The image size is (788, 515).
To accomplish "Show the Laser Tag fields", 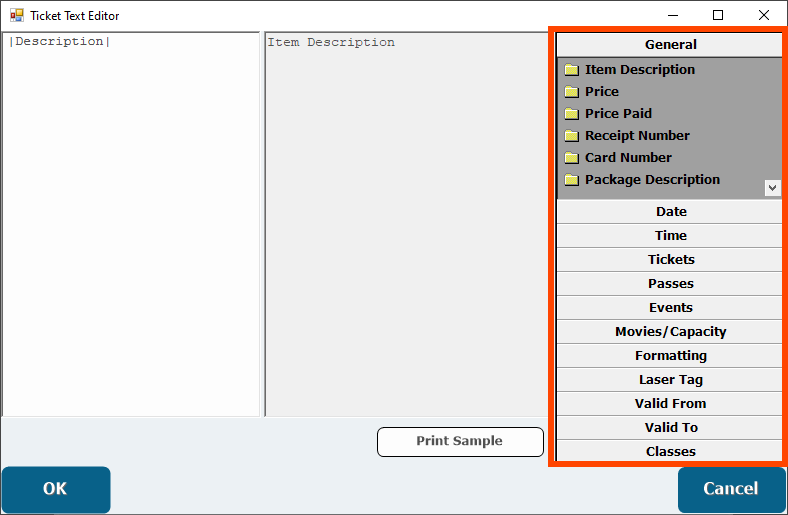I will tap(670, 380).
